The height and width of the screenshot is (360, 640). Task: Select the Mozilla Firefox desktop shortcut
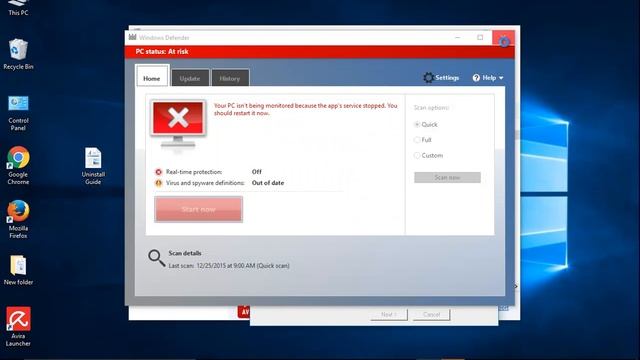(18, 219)
